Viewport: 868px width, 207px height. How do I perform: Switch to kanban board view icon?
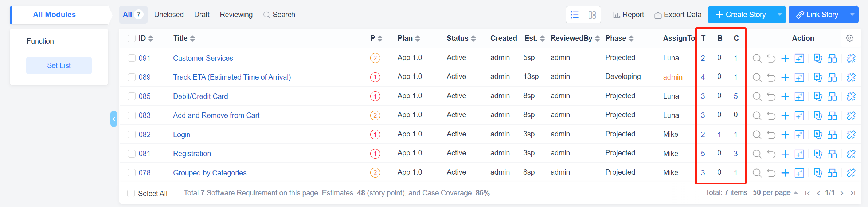(592, 15)
